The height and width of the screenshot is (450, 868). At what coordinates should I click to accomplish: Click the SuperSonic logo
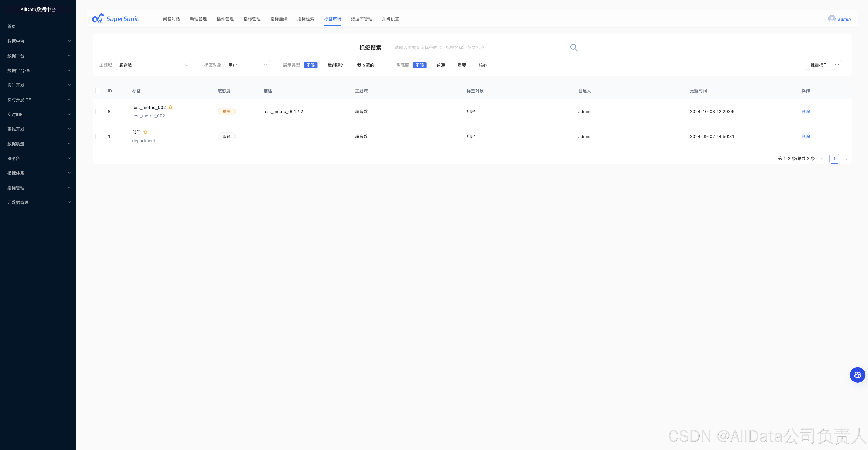(115, 19)
